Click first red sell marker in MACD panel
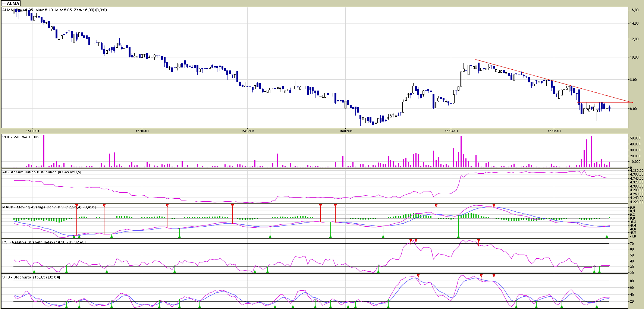644x309 pixels. pyautogui.click(x=104, y=206)
